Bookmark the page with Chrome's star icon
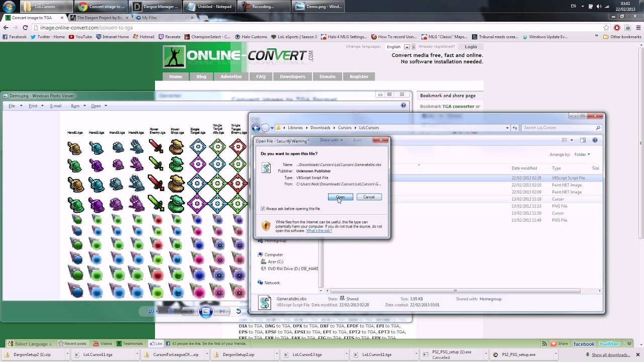 pos(606,28)
